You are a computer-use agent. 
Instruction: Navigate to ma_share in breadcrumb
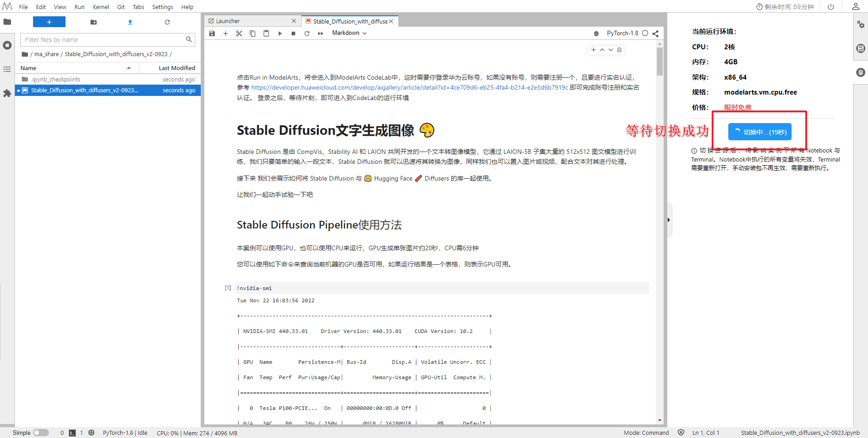[x=47, y=54]
